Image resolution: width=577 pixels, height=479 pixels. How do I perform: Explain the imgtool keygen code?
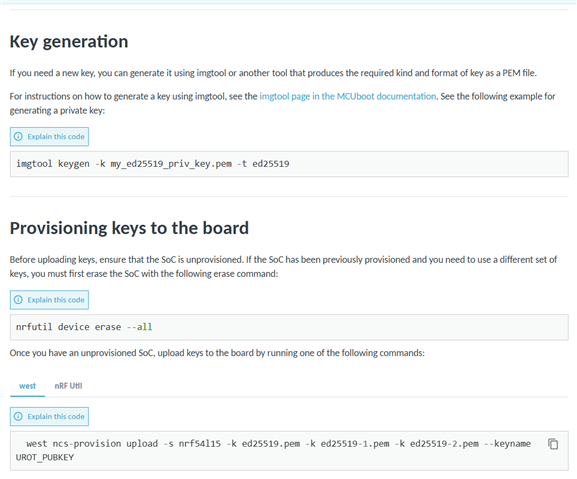pyautogui.click(x=49, y=136)
